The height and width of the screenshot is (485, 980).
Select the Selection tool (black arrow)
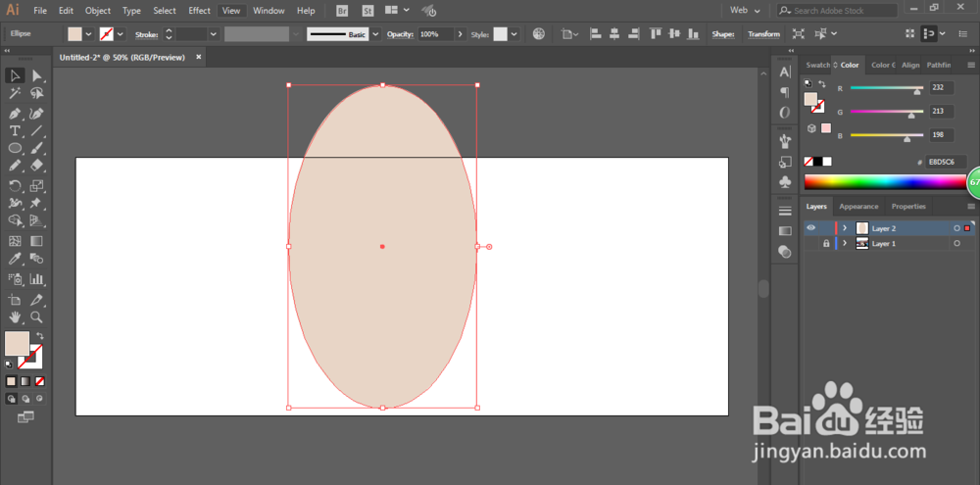(x=15, y=75)
